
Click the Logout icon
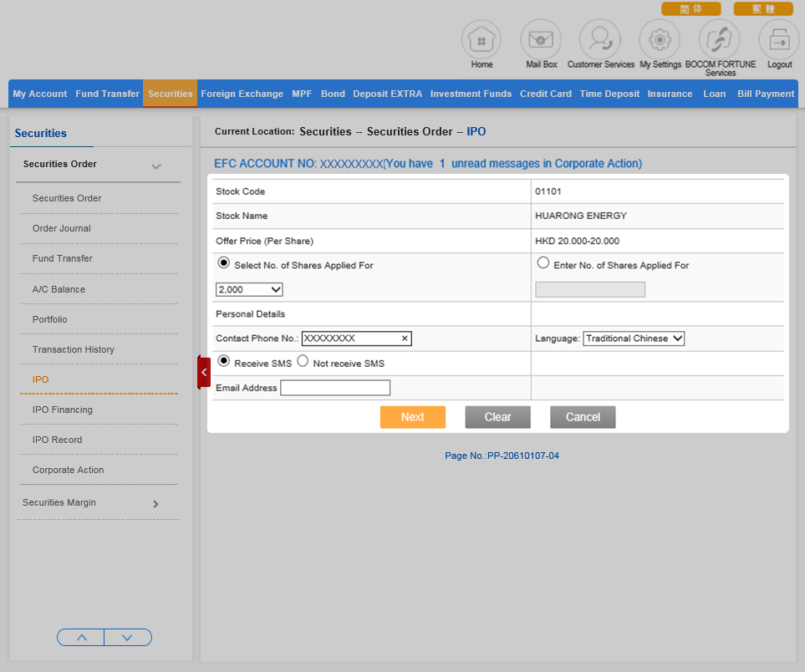(x=779, y=39)
